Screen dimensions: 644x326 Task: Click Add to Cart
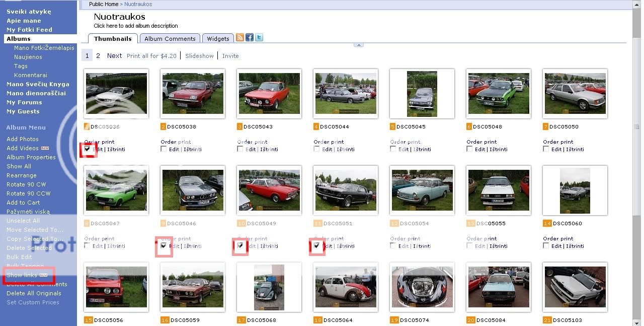coord(23,203)
